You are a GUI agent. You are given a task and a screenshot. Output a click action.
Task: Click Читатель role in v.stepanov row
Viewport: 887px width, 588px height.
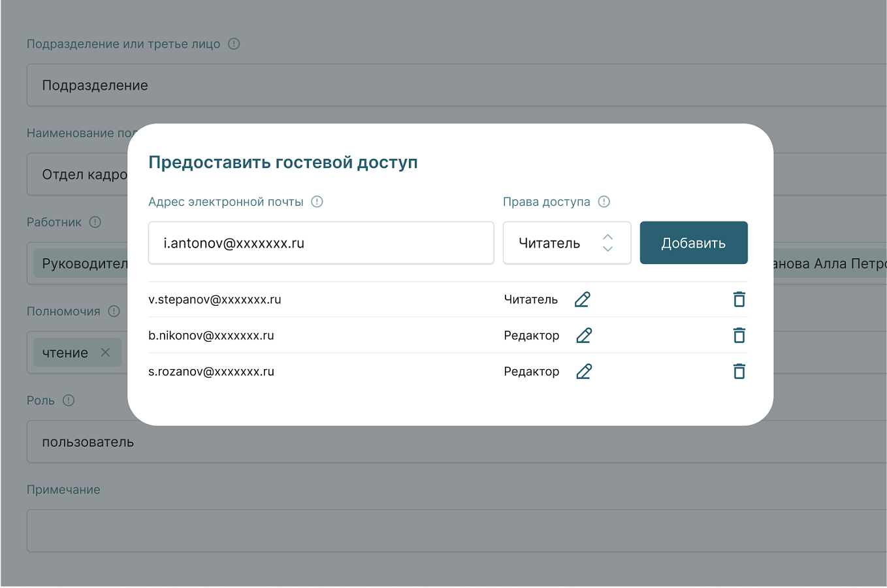[x=531, y=299]
